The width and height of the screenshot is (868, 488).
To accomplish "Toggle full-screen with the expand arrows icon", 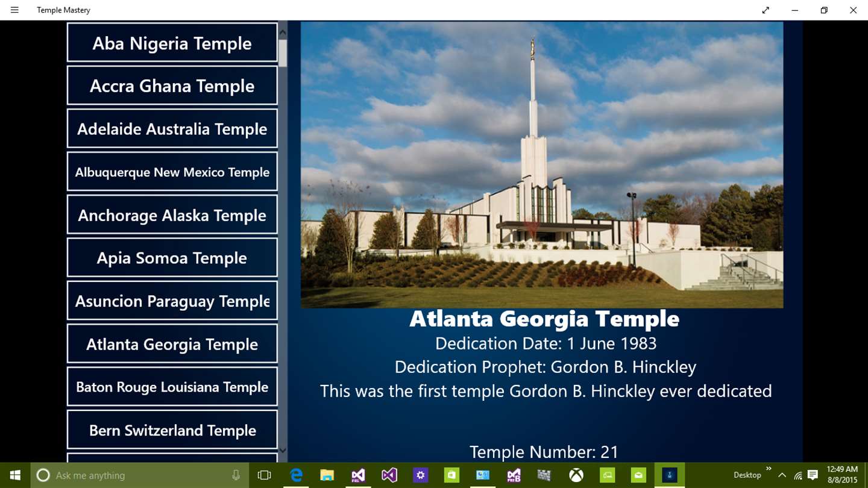I will [x=766, y=10].
